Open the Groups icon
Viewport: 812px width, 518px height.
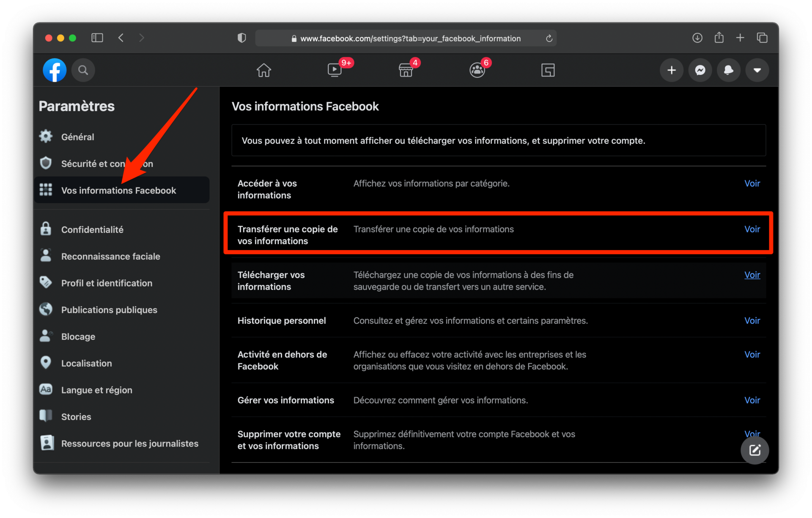pyautogui.click(x=477, y=70)
